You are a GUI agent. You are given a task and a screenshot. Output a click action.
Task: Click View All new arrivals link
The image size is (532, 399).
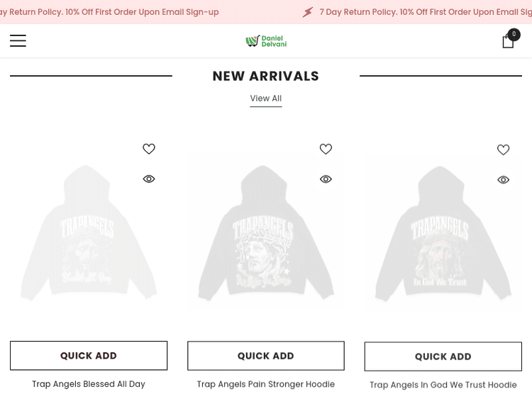coord(266,99)
